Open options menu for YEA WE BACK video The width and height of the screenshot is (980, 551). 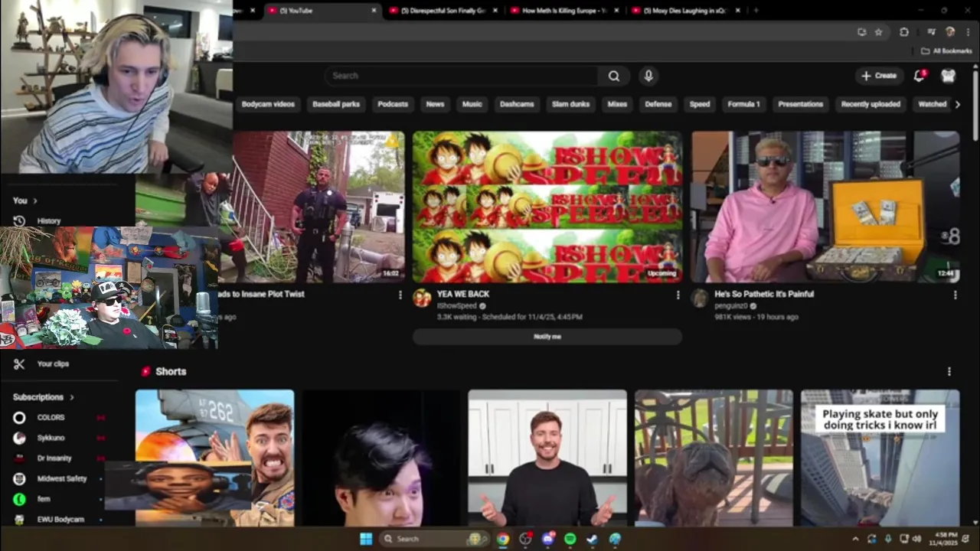point(678,295)
